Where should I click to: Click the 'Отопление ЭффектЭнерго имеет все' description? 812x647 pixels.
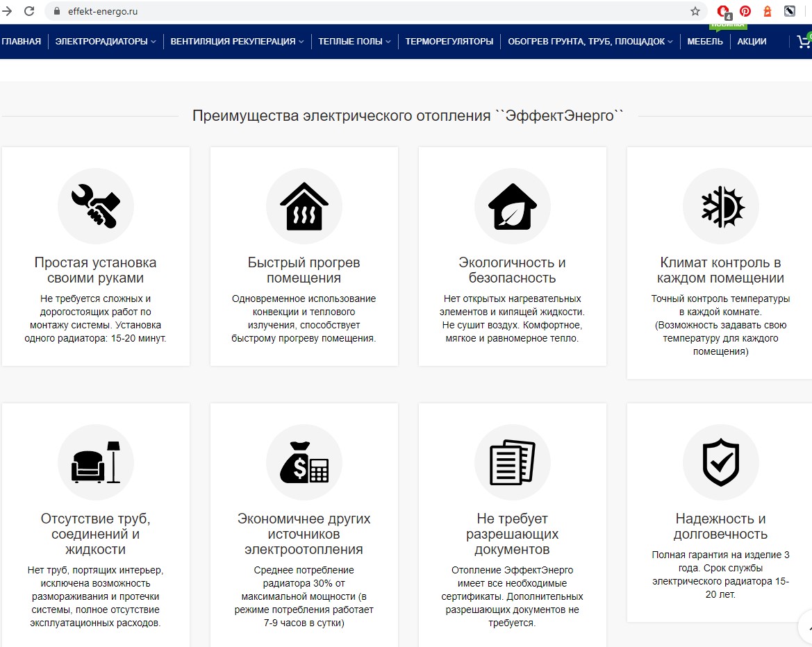point(513,596)
